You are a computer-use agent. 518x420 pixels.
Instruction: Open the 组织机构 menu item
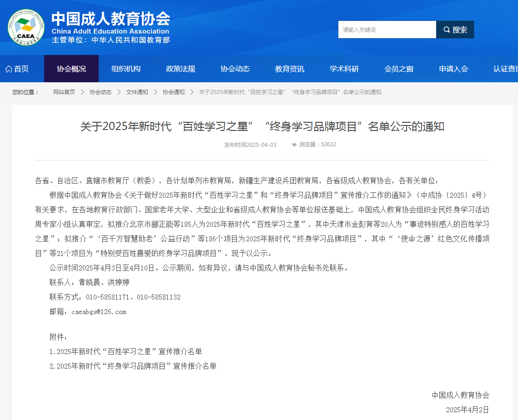click(x=126, y=69)
